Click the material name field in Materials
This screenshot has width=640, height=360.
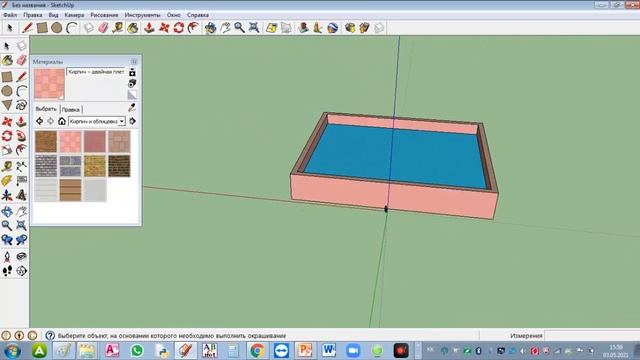tap(96, 72)
